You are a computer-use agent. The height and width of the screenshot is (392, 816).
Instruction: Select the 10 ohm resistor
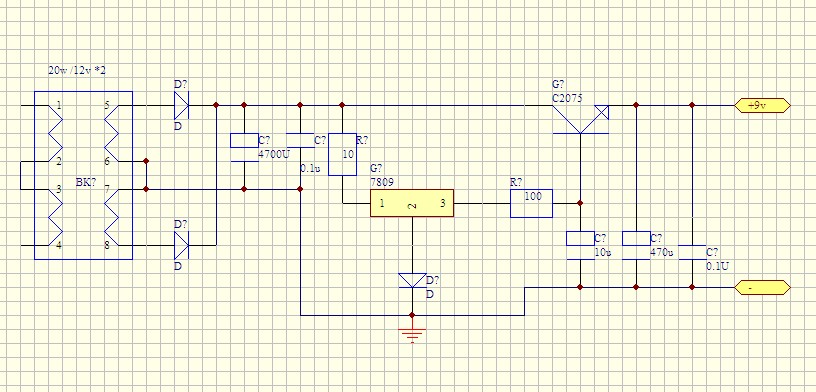pyautogui.click(x=342, y=154)
